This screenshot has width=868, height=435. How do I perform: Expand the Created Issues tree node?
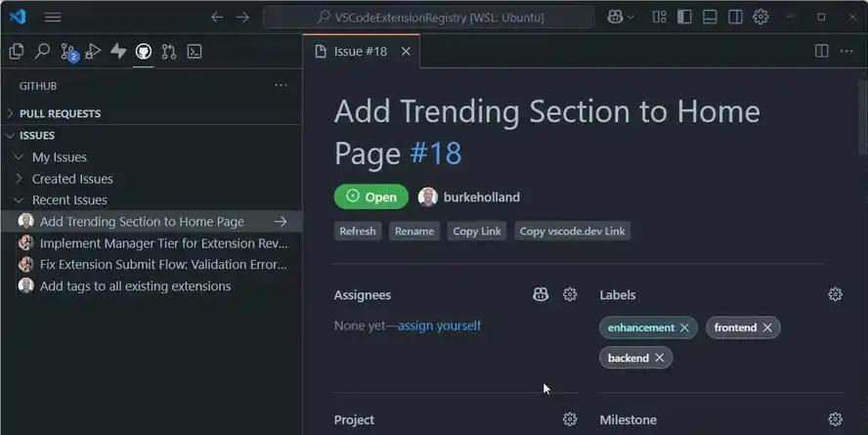(19, 179)
